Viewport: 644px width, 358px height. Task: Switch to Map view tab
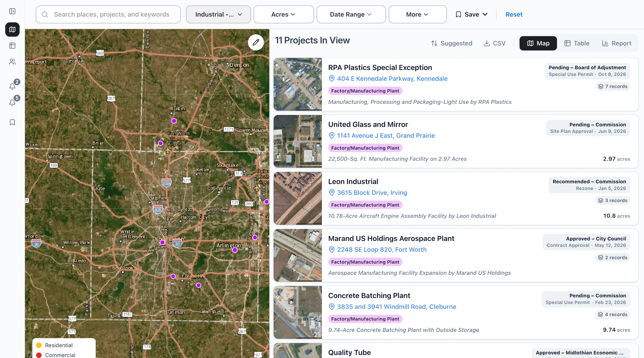tap(538, 43)
